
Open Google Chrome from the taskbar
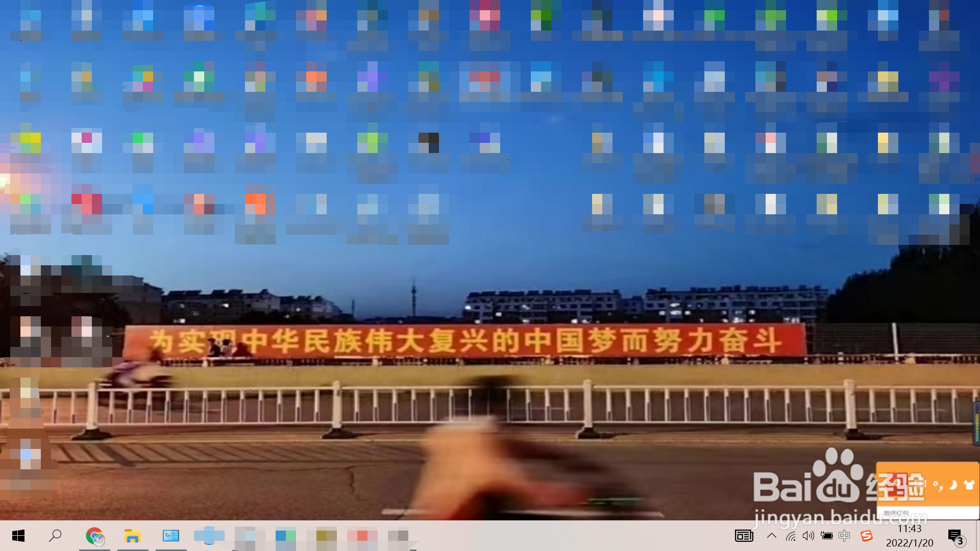pyautogui.click(x=94, y=536)
